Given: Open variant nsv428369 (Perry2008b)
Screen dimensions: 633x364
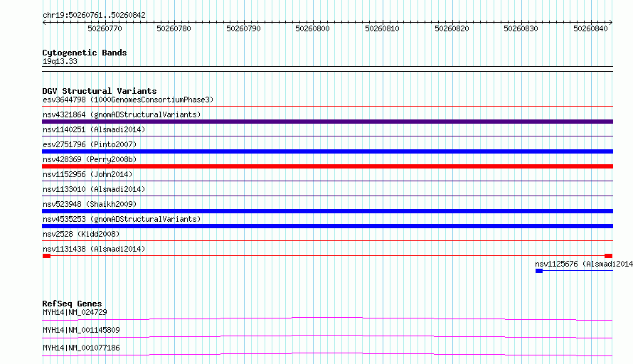Looking at the screenshot, I should click(x=90, y=159).
